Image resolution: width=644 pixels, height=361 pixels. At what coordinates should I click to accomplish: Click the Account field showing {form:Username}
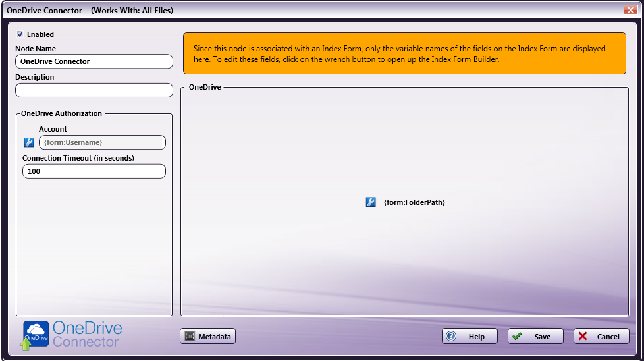coord(102,142)
